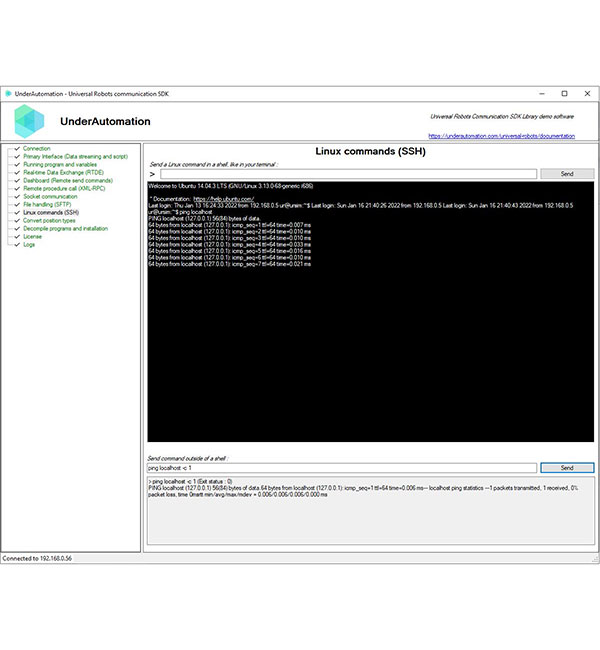Open the Connection tree item
This screenshot has height=650, width=600.
pyautogui.click(x=36, y=148)
